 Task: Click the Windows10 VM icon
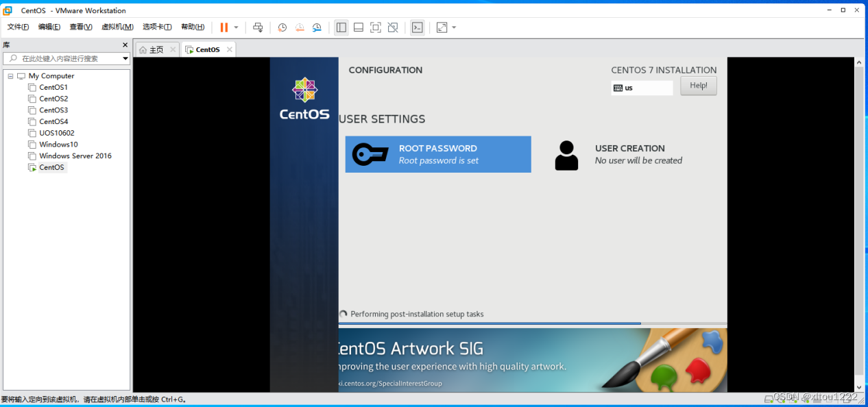click(32, 145)
